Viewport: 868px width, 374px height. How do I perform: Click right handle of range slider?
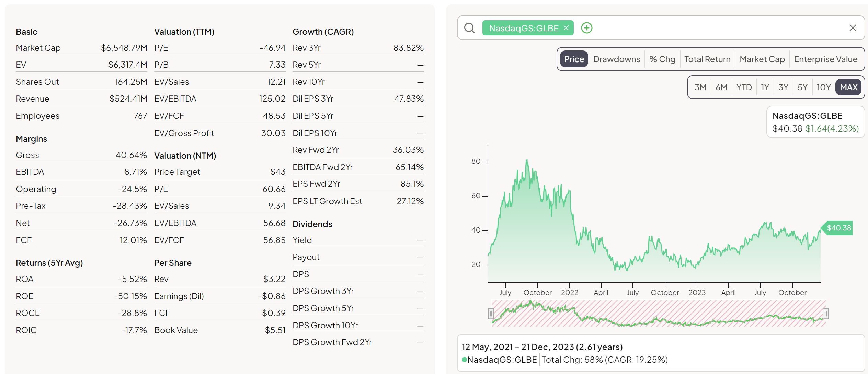pos(825,313)
